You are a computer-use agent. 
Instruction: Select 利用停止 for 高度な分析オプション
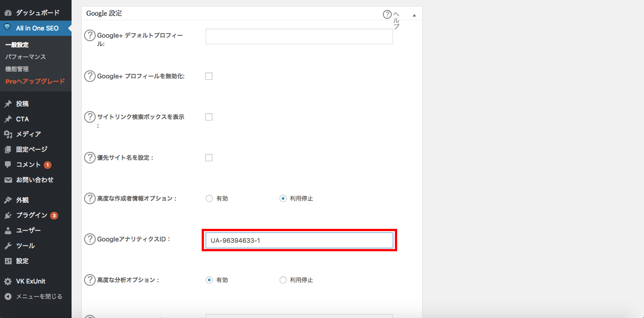click(x=283, y=280)
